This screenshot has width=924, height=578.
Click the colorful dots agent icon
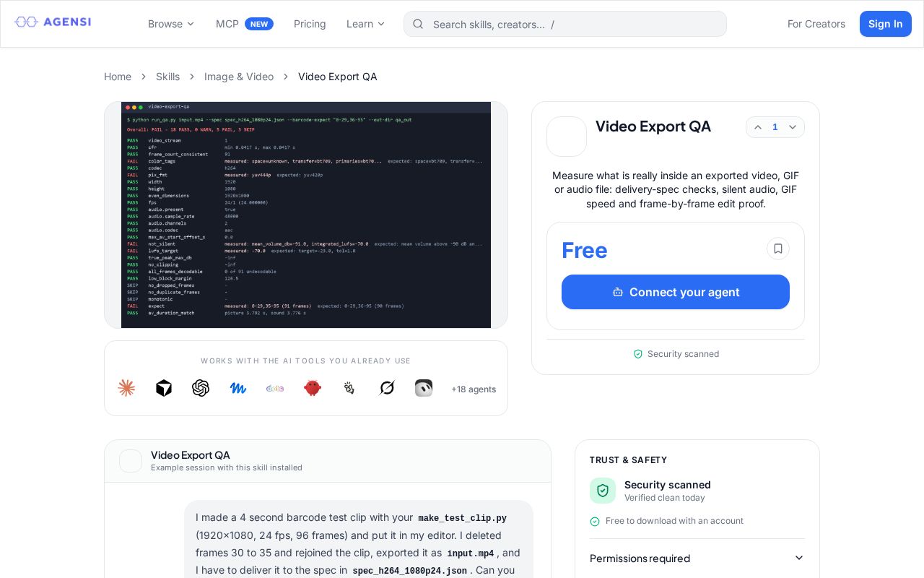coord(275,388)
